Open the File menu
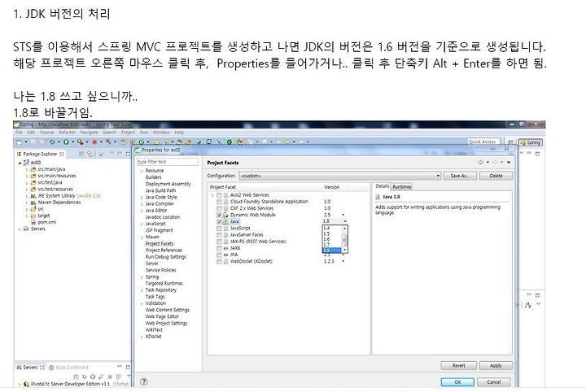586x392 pixels. point(19,133)
